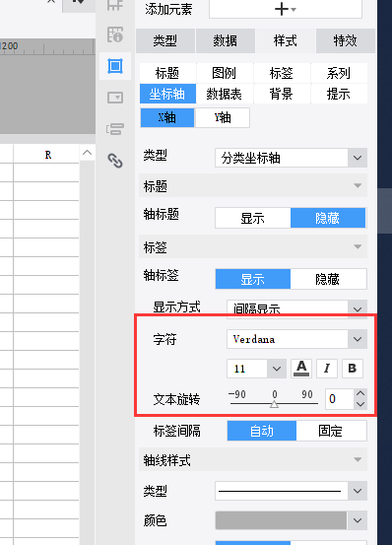This screenshot has height=545, width=392.
Task: Open the cell attributes sidebar icon
Action: (x=115, y=34)
